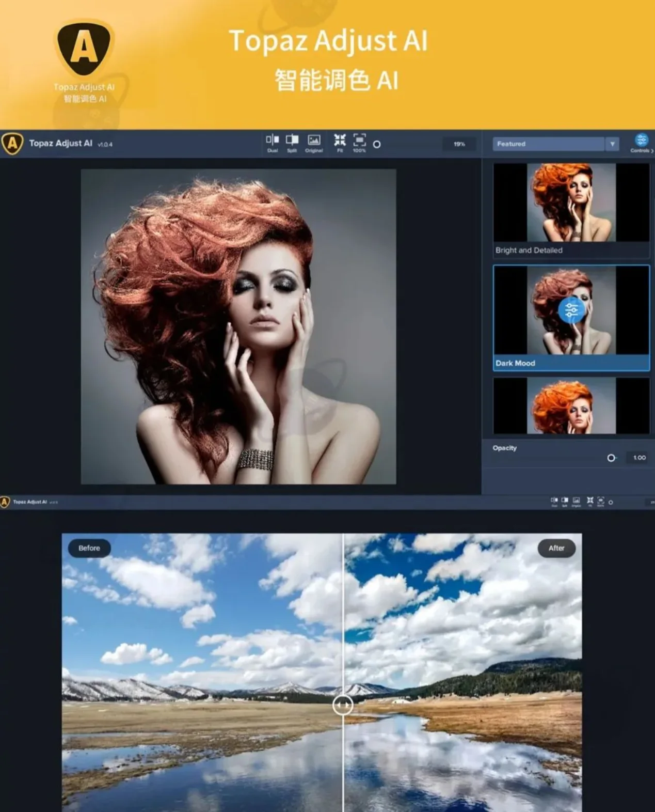
Task: Click the circle icon beside the 100% button
Action: 377,144
